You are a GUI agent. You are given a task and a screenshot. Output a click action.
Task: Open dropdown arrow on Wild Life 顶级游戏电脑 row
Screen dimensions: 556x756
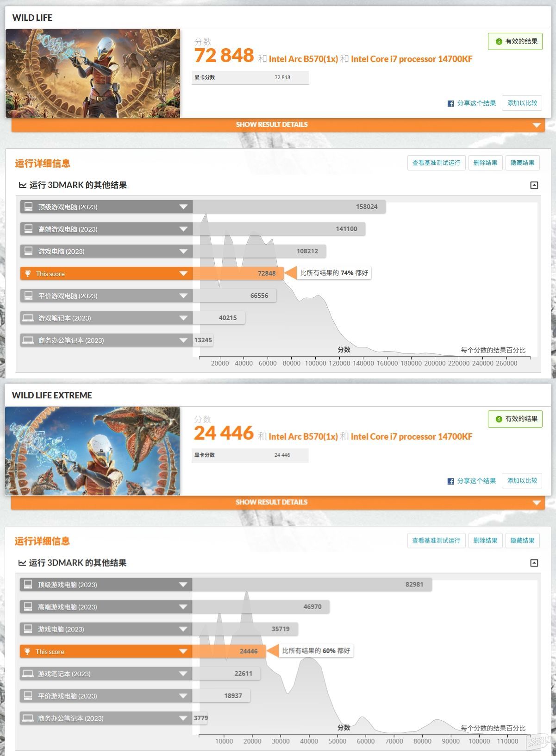click(x=183, y=207)
